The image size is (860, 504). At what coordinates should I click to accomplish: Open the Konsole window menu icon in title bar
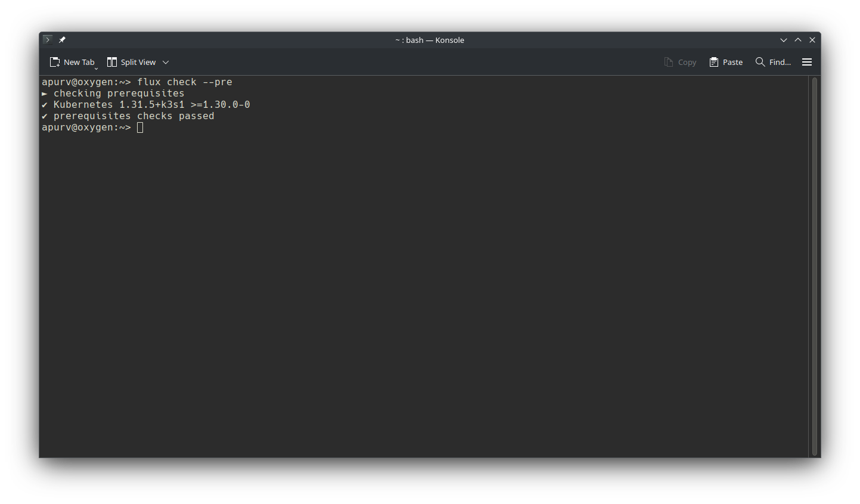point(48,40)
